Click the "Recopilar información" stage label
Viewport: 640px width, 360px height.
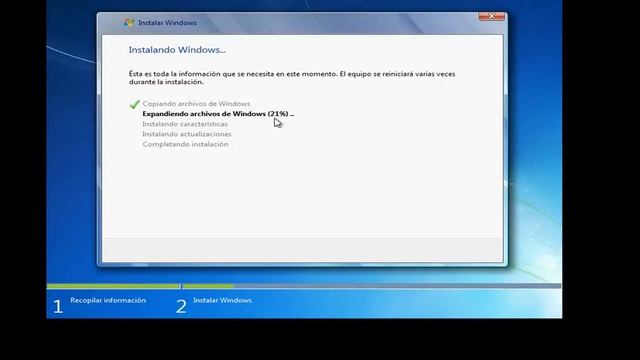coord(108,300)
